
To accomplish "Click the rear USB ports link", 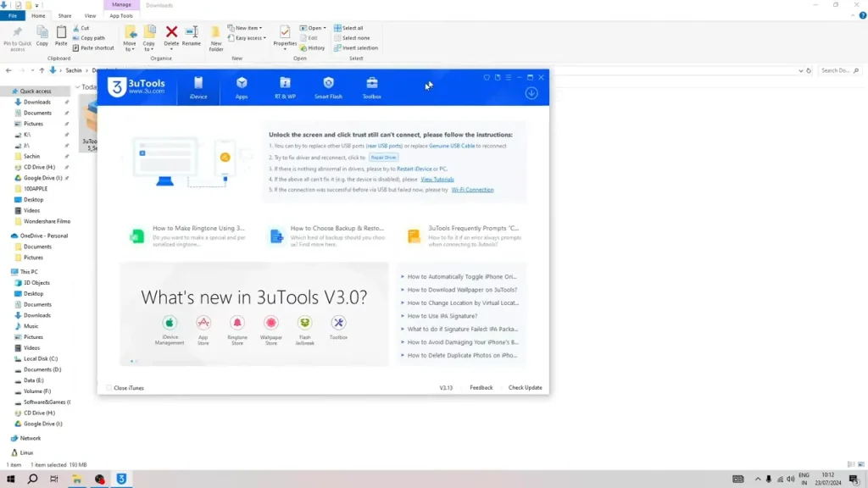I will tap(384, 146).
